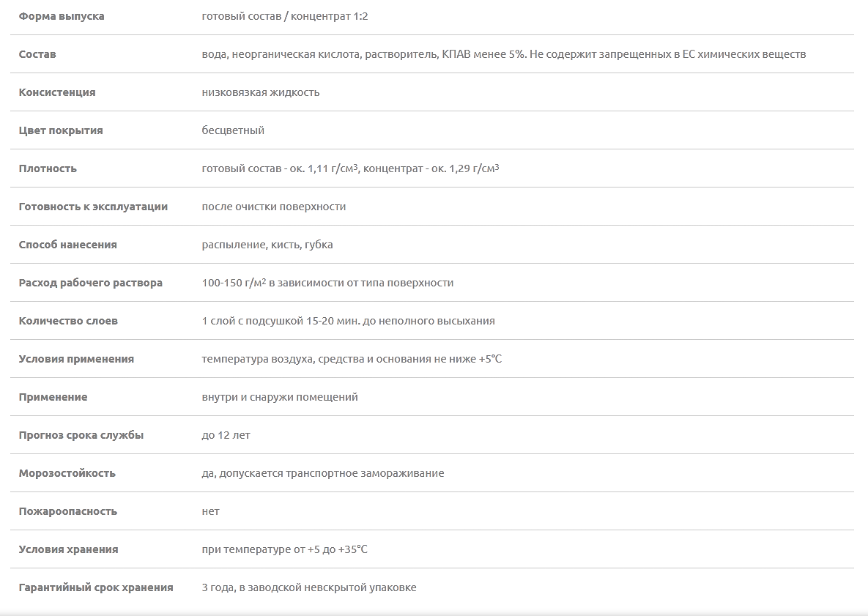Select the "Состав" row label
The width and height of the screenshot is (868, 616).
click(37, 54)
